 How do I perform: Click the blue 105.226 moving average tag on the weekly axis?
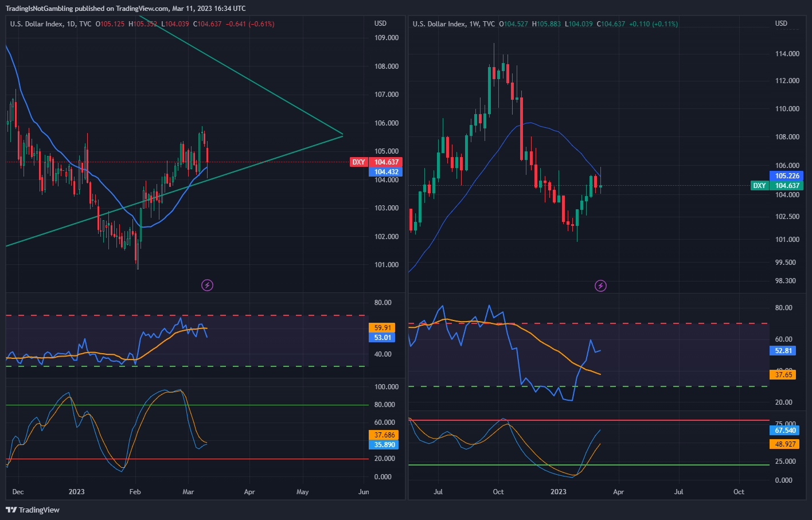(787, 176)
